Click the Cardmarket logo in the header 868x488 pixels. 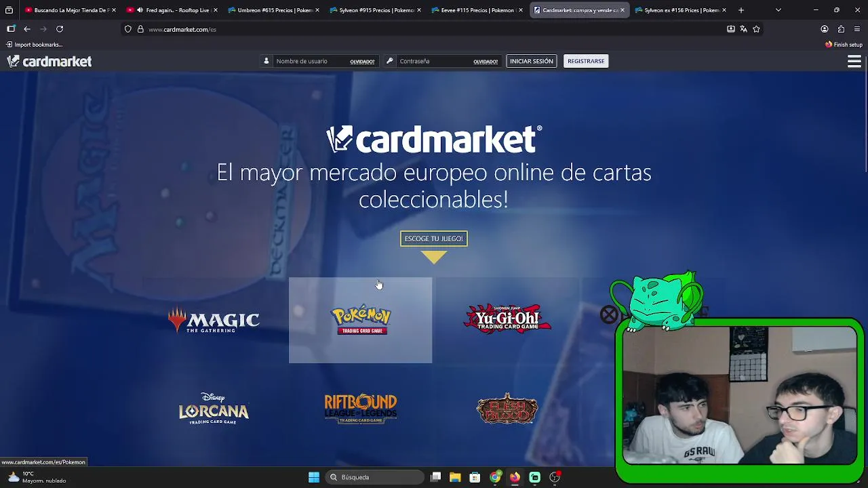[x=50, y=62]
